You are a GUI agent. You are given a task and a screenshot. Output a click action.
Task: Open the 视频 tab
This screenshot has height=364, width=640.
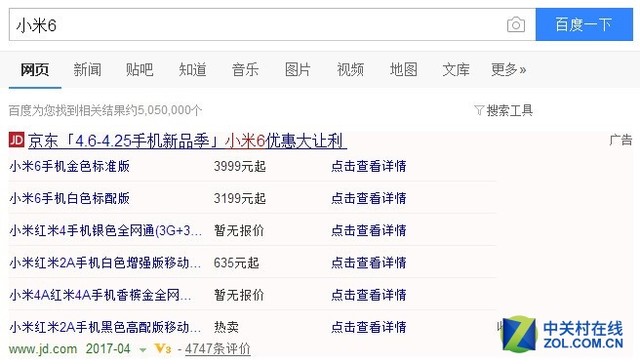tap(350, 69)
